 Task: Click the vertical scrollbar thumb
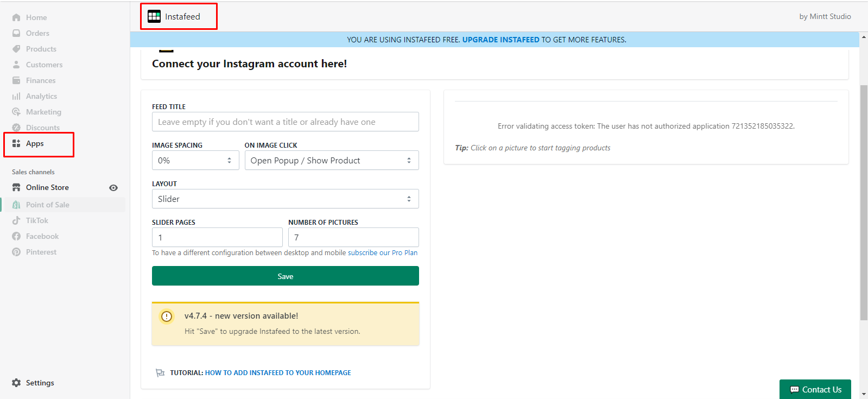pos(864,202)
